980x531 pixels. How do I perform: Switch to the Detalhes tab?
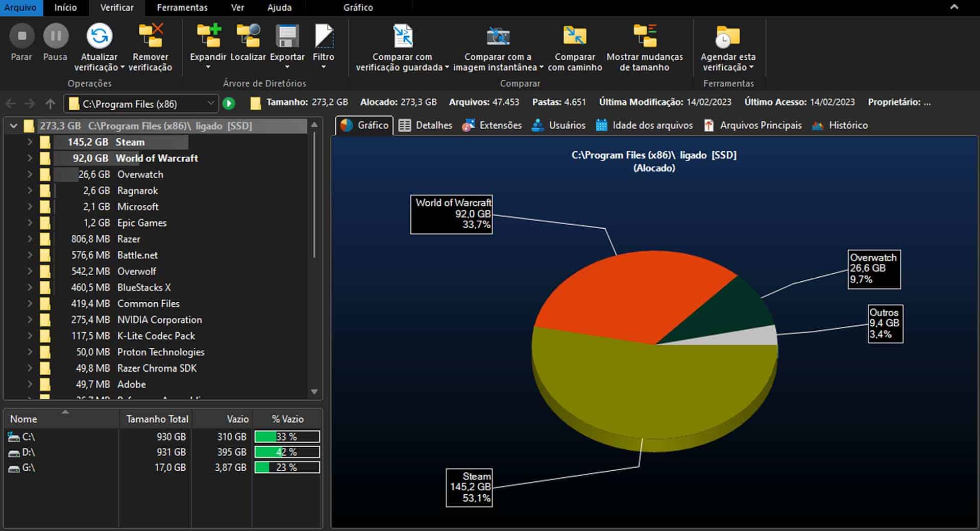click(426, 125)
